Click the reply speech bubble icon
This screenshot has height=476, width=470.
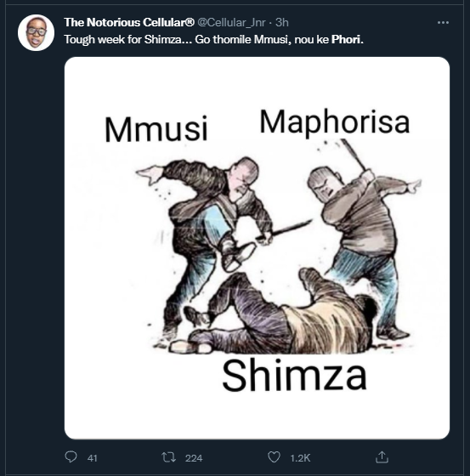pyautogui.click(x=71, y=457)
